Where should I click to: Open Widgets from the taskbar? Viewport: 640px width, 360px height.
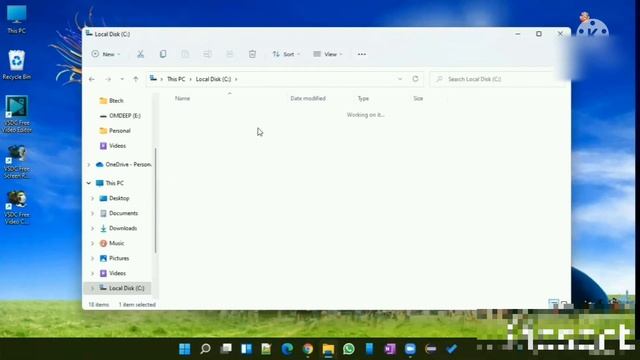point(246,349)
